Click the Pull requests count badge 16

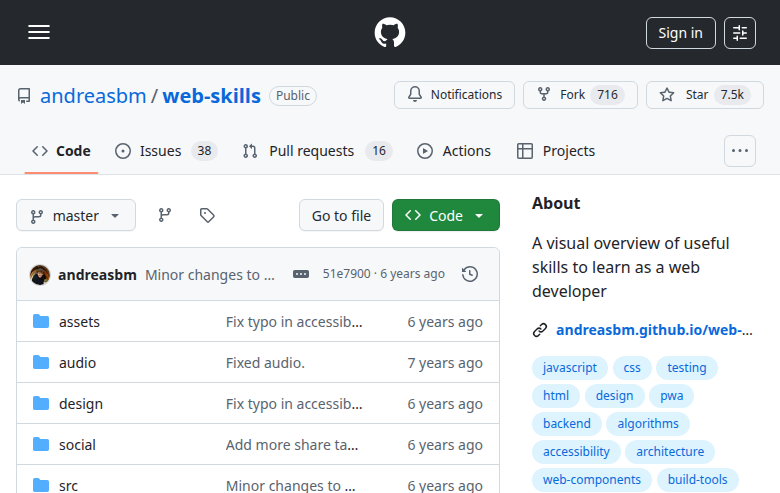point(379,151)
